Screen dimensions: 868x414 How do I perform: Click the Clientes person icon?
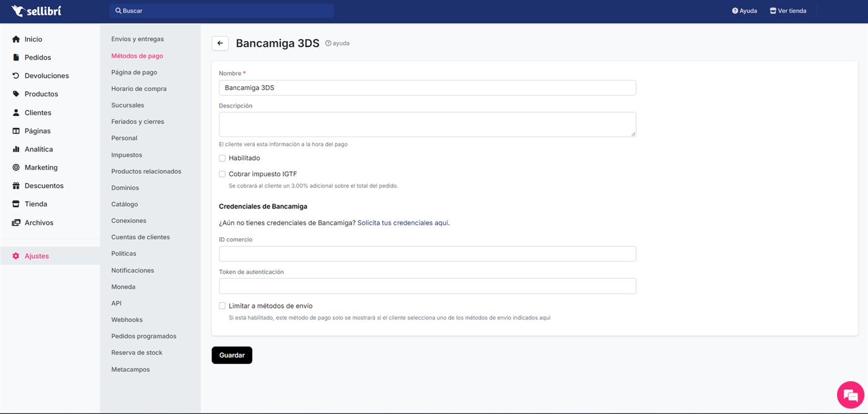point(16,113)
